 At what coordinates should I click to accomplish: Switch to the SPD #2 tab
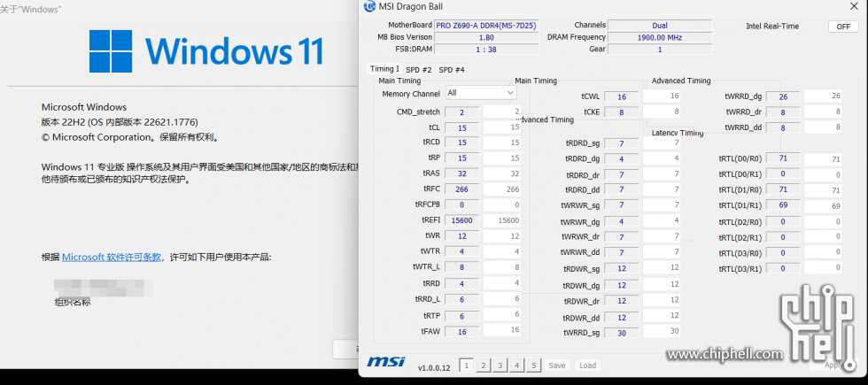tap(418, 70)
